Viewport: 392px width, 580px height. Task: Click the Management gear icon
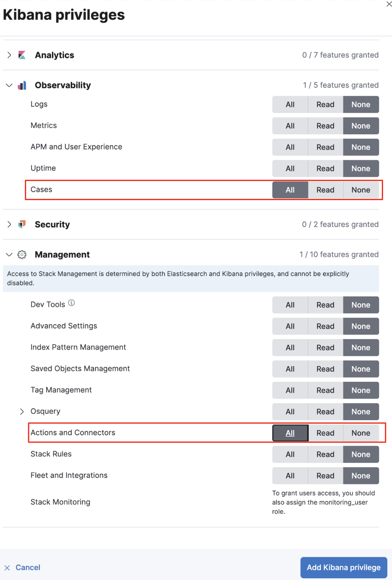pos(22,255)
